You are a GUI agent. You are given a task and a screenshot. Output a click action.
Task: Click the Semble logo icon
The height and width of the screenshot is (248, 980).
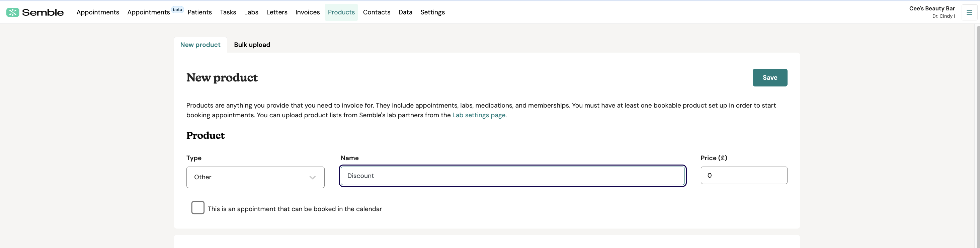coord(13,12)
